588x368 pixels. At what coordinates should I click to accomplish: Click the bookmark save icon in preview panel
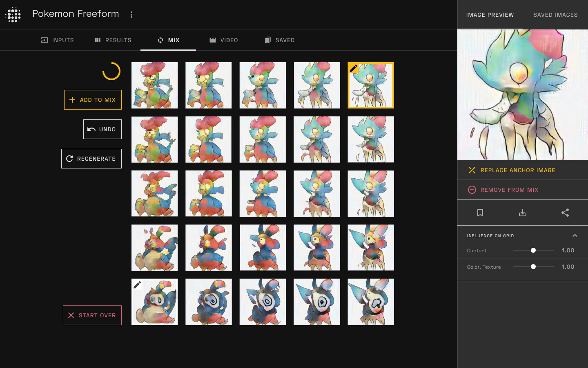[x=480, y=213]
